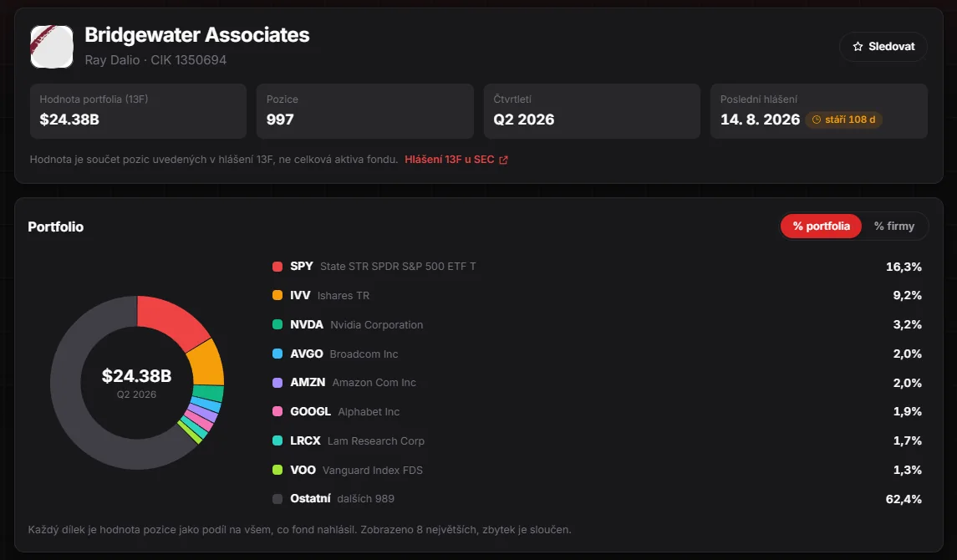Click the Hodnota portfolia (13F) card

pyautogui.click(x=138, y=111)
